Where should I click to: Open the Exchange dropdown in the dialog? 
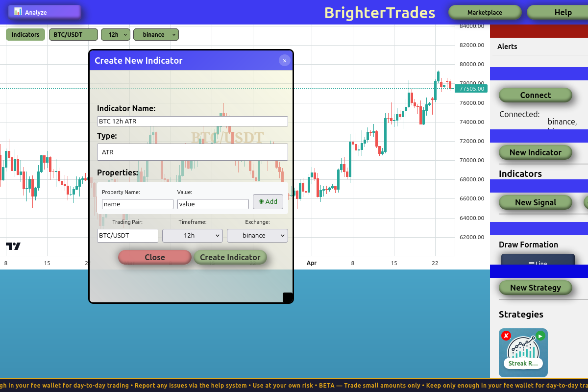click(257, 235)
